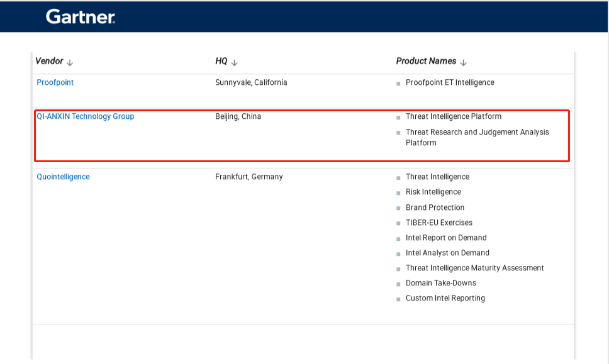Open the Proofpoint vendor link
The height and width of the screenshot is (364, 609).
coord(55,82)
